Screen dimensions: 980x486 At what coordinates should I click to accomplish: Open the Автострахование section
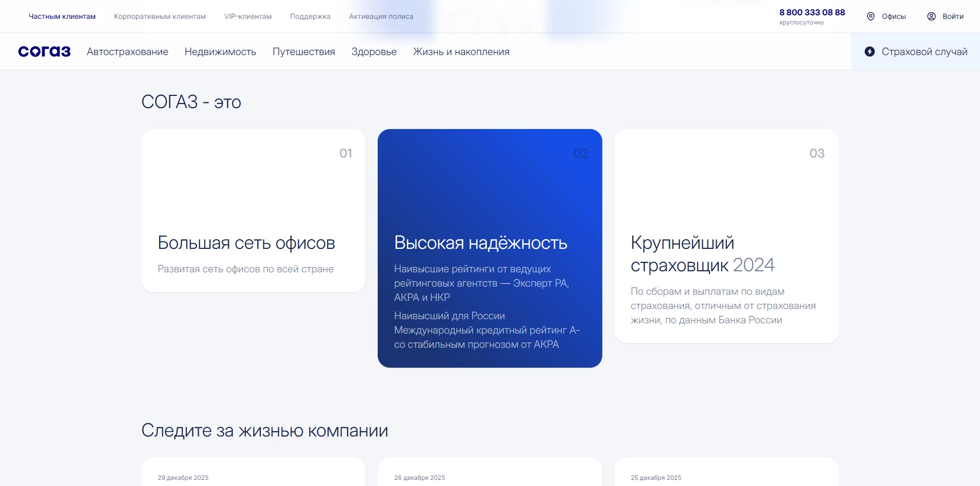[127, 52]
